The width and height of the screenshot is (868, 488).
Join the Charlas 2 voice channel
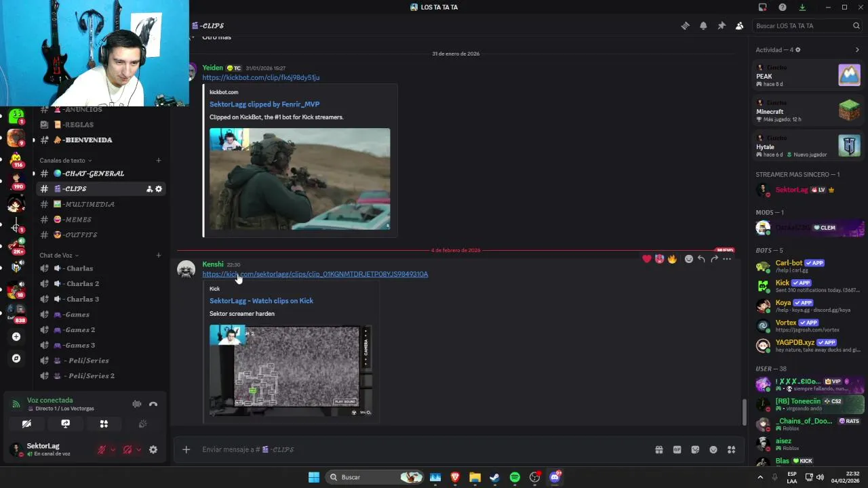tap(100, 284)
